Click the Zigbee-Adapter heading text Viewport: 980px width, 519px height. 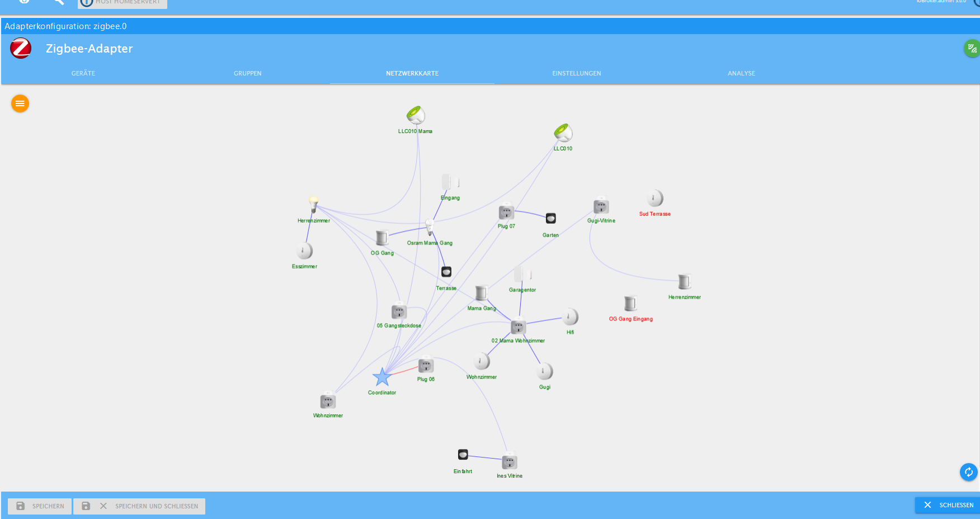click(x=89, y=49)
